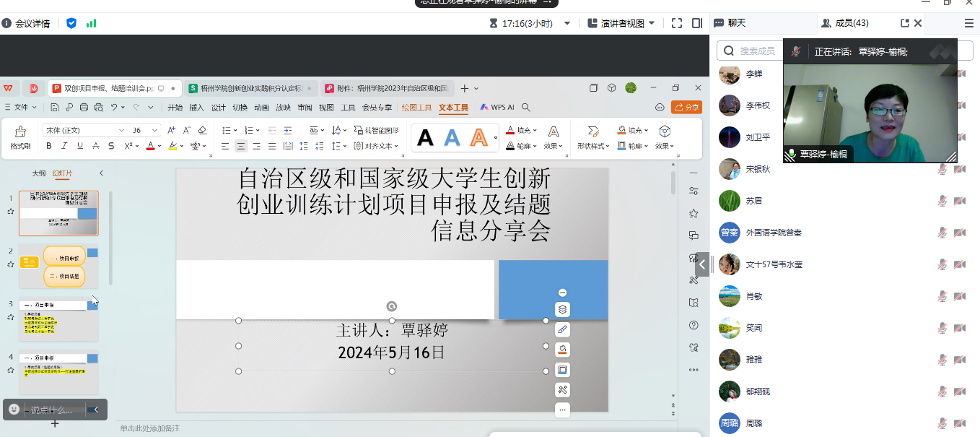Click the Bold formatting icon
The width and height of the screenshot is (980, 437).
click(x=49, y=146)
